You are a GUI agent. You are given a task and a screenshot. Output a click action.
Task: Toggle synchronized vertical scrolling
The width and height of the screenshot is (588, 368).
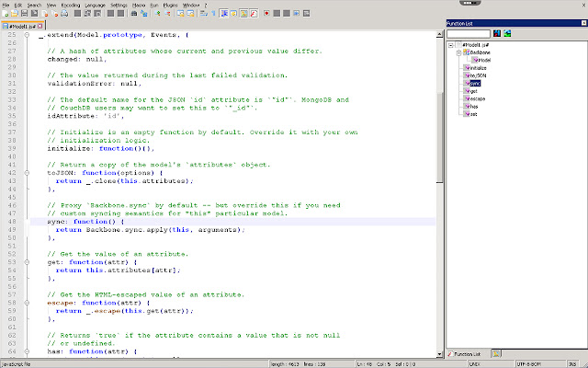click(180, 14)
